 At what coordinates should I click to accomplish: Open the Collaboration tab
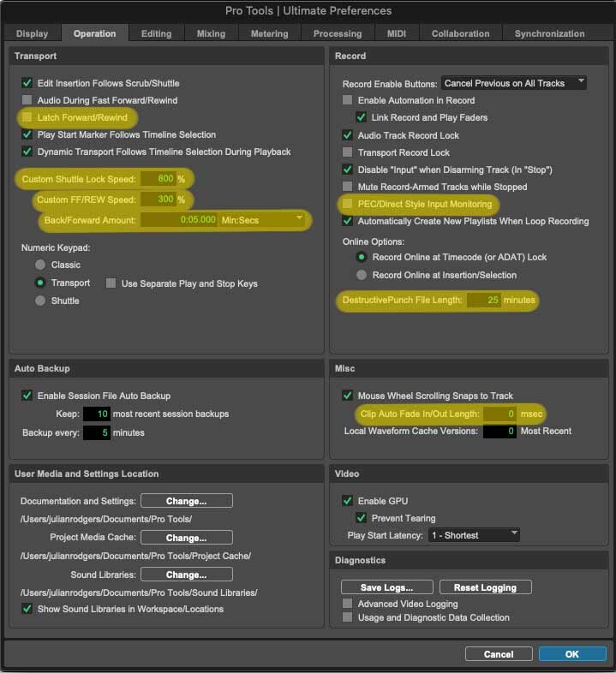click(x=460, y=33)
